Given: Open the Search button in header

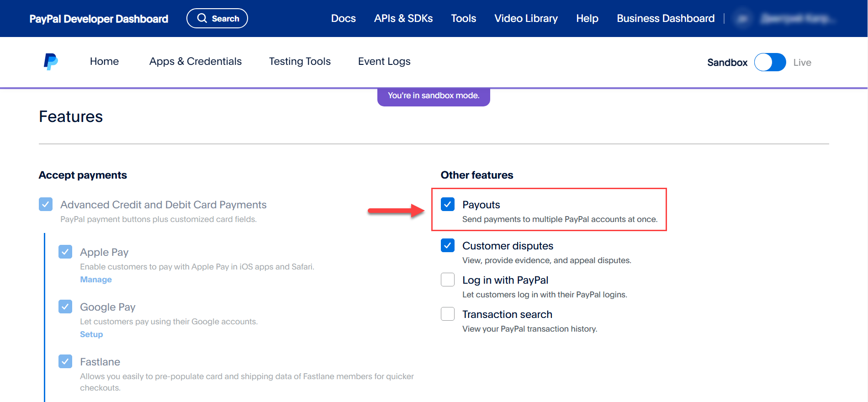Looking at the screenshot, I should click(217, 18).
